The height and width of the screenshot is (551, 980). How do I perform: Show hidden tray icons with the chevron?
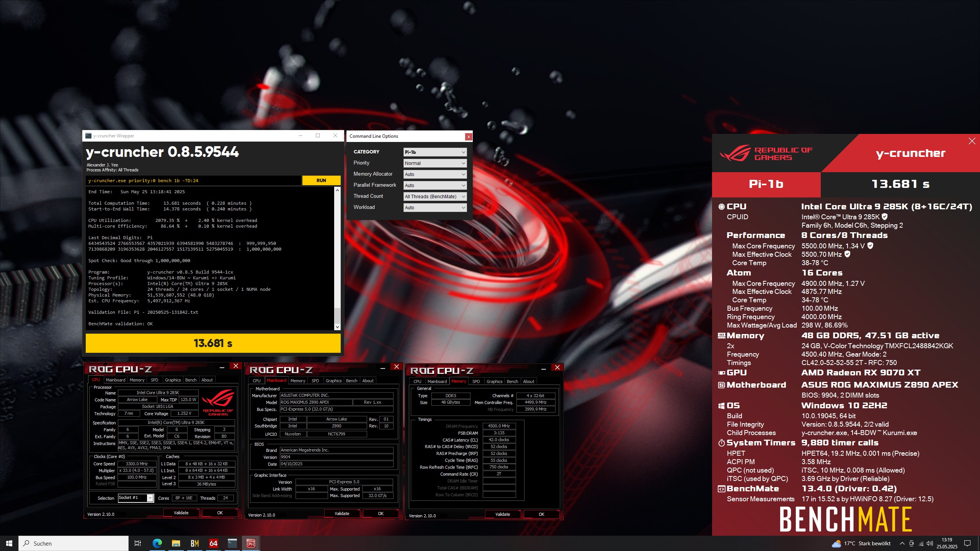point(902,543)
